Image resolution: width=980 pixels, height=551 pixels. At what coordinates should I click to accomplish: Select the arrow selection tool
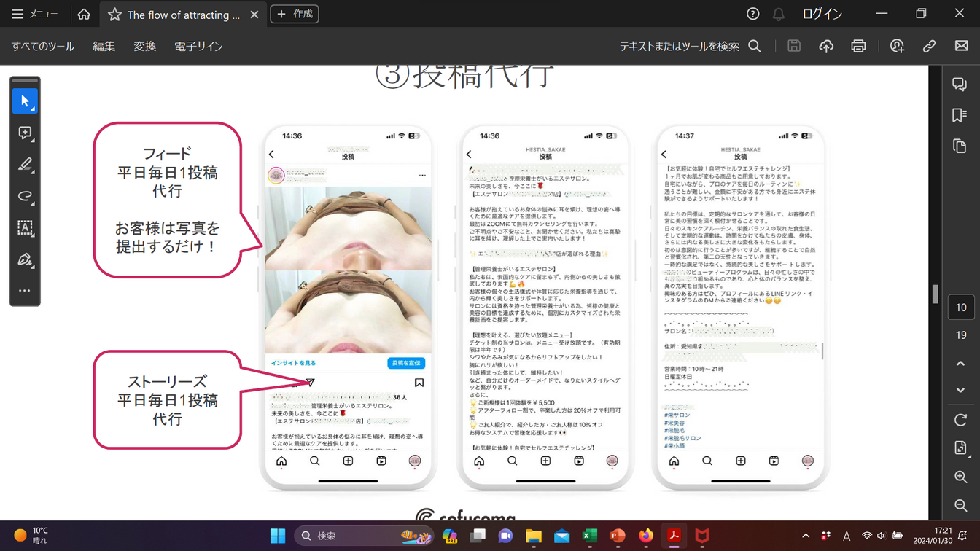point(25,101)
